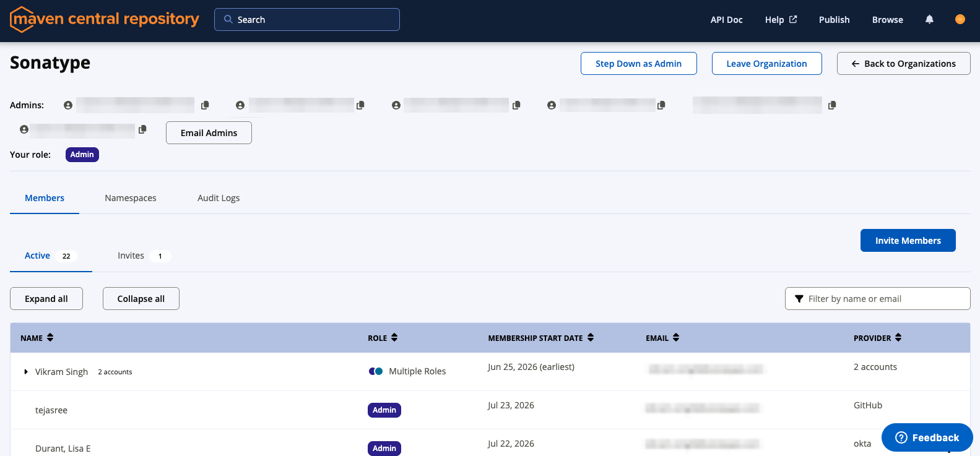Viewport: 980px width, 456px height.
Task: Click the Invite Members button
Action: [908, 241]
